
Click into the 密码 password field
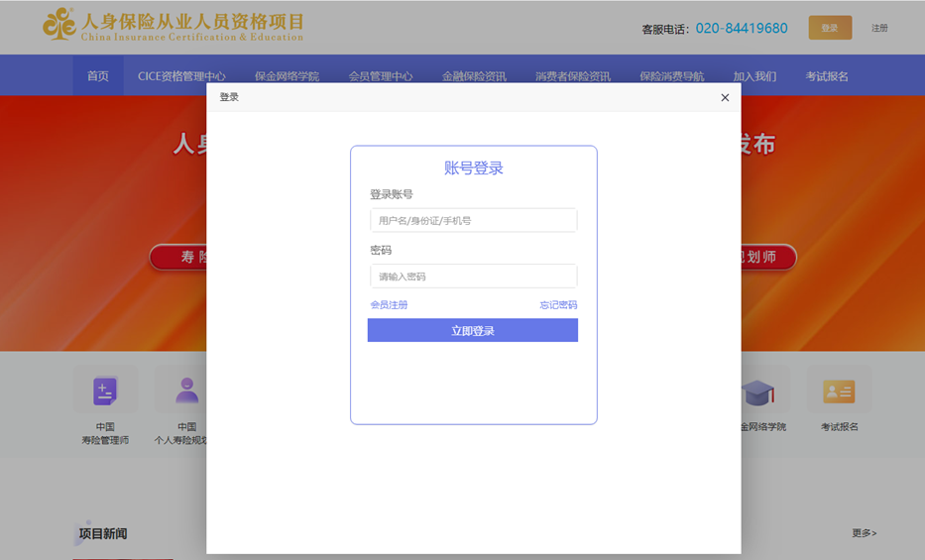pyautogui.click(x=473, y=277)
